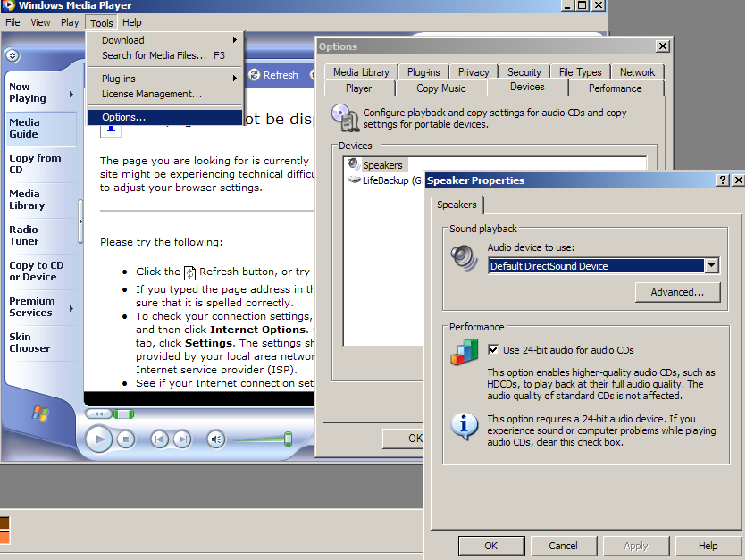Switch to the Media Library tab in Options
This screenshot has height=560, width=746.
(x=361, y=71)
